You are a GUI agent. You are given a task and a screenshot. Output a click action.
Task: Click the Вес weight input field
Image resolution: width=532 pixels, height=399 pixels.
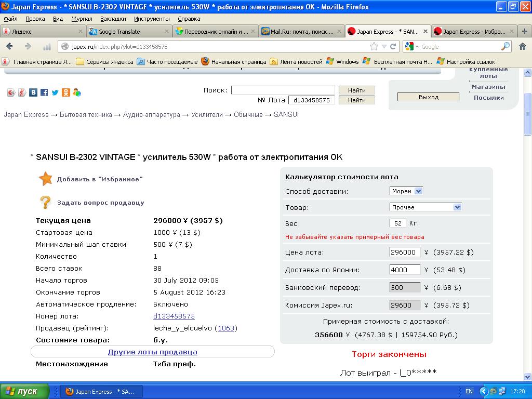397,223
